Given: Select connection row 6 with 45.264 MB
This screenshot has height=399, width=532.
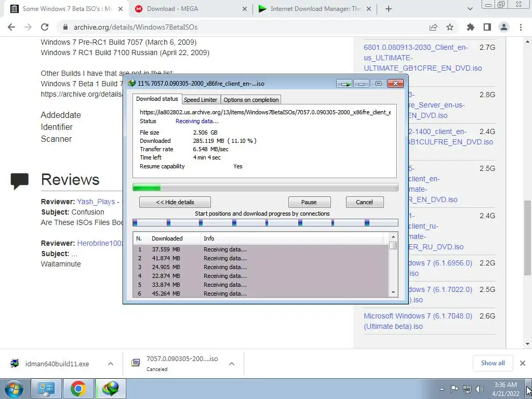Looking at the screenshot, I should coord(261,294).
